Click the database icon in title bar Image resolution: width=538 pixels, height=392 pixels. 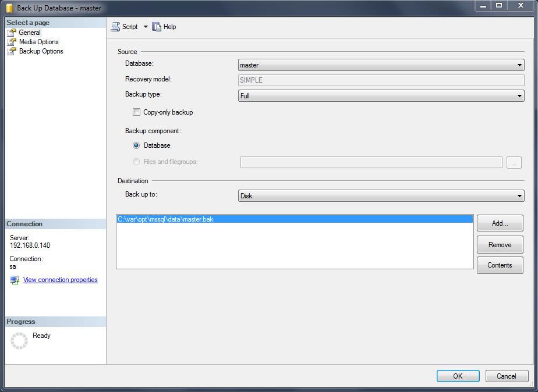tap(9, 8)
